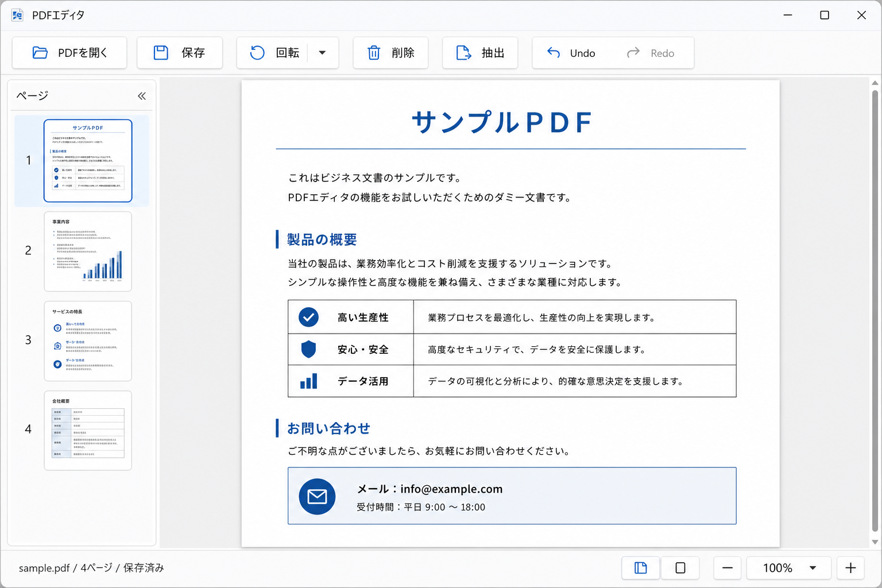Click the scrollbar down arrow
The height and width of the screenshot is (588, 882).
pos(875,542)
